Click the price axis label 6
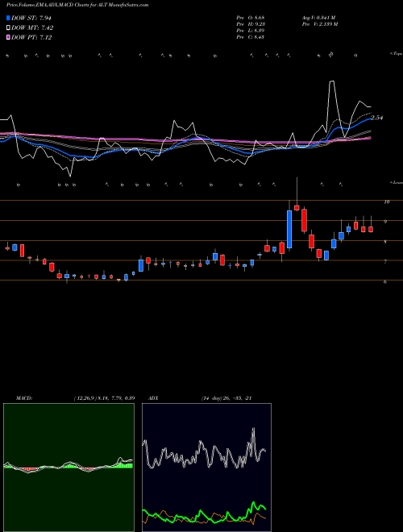The image size is (403, 532). (x=385, y=281)
